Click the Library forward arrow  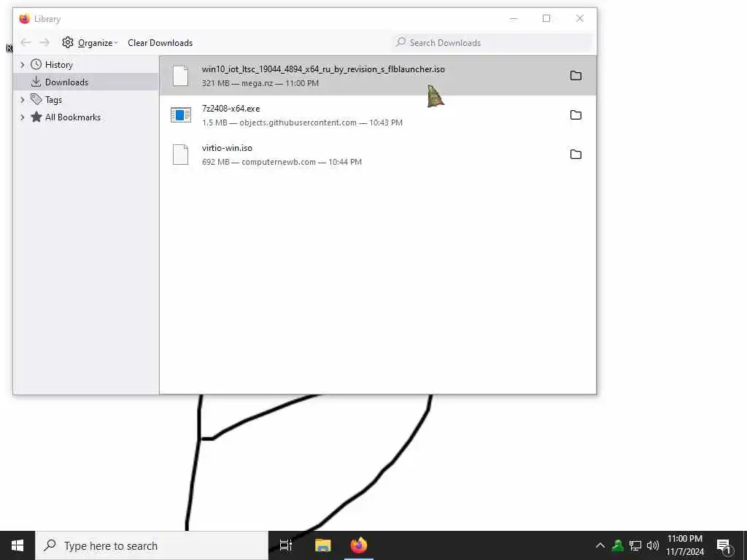44,43
